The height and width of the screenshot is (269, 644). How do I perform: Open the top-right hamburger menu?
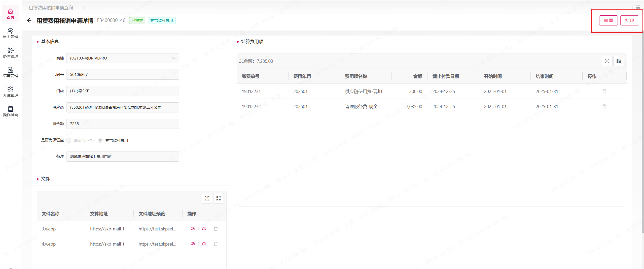point(638,7)
